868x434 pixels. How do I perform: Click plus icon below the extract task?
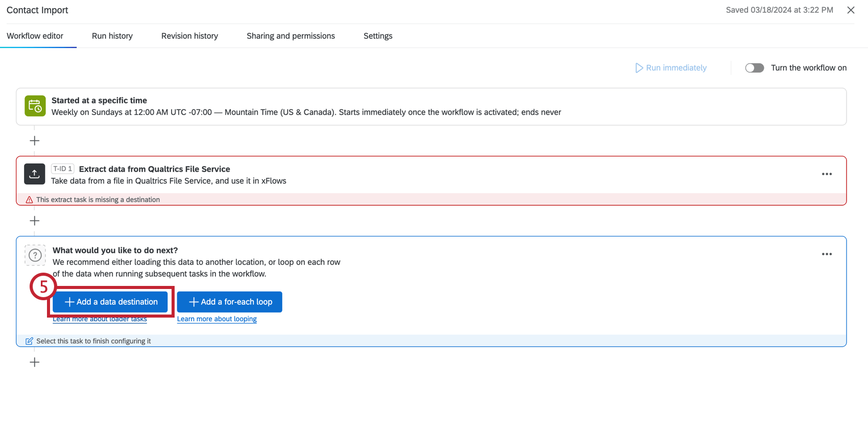tap(35, 221)
